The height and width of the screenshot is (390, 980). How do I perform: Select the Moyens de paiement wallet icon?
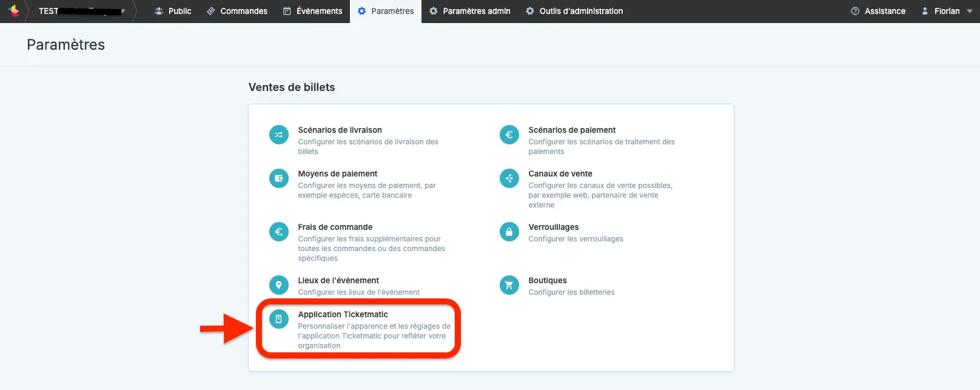pyautogui.click(x=279, y=178)
